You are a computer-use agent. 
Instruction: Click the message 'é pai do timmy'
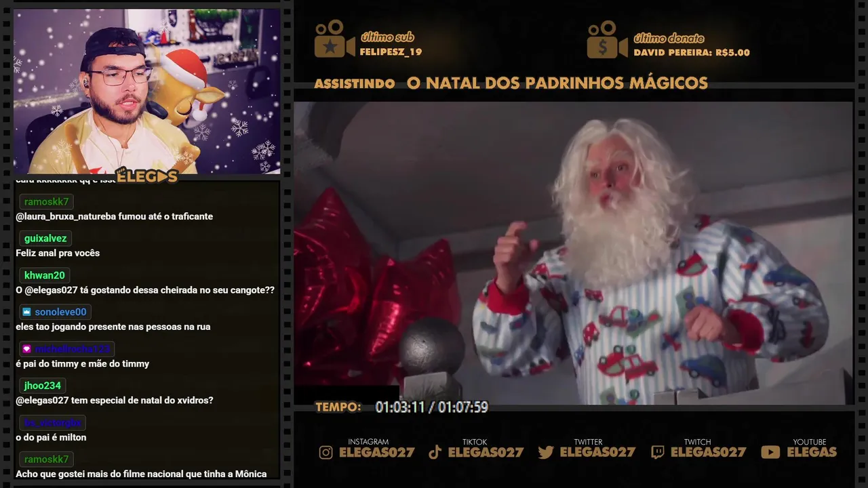[x=83, y=364]
